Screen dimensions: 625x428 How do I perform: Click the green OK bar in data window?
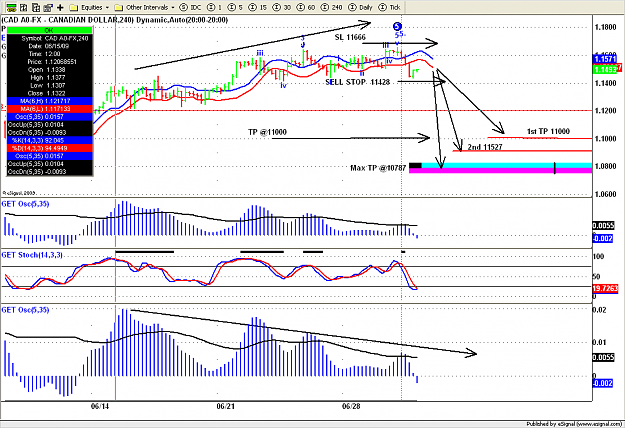coord(49,30)
